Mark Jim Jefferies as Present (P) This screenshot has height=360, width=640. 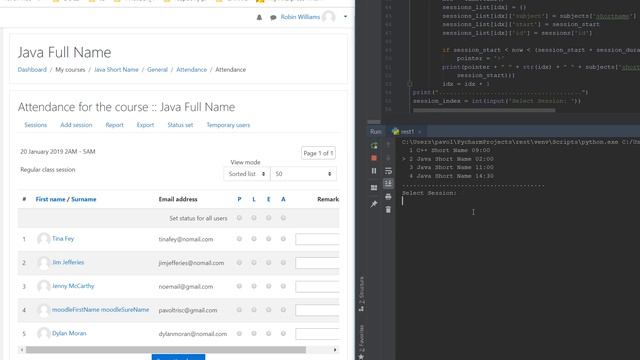[x=239, y=262]
